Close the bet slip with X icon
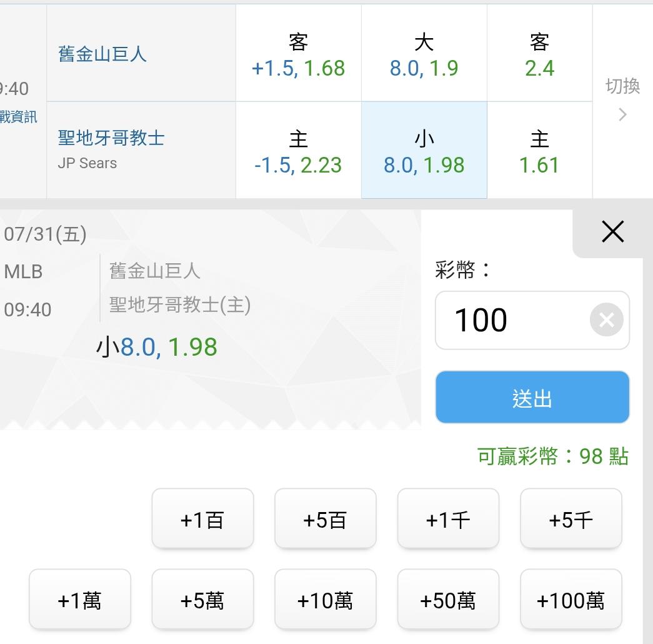Viewport: 653px width, 644px height. click(612, 232)
